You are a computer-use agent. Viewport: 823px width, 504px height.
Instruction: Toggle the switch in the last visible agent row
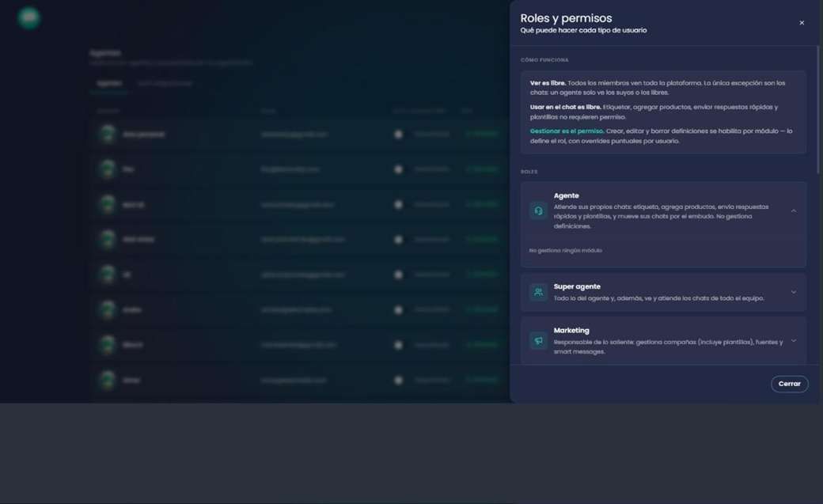398,380
